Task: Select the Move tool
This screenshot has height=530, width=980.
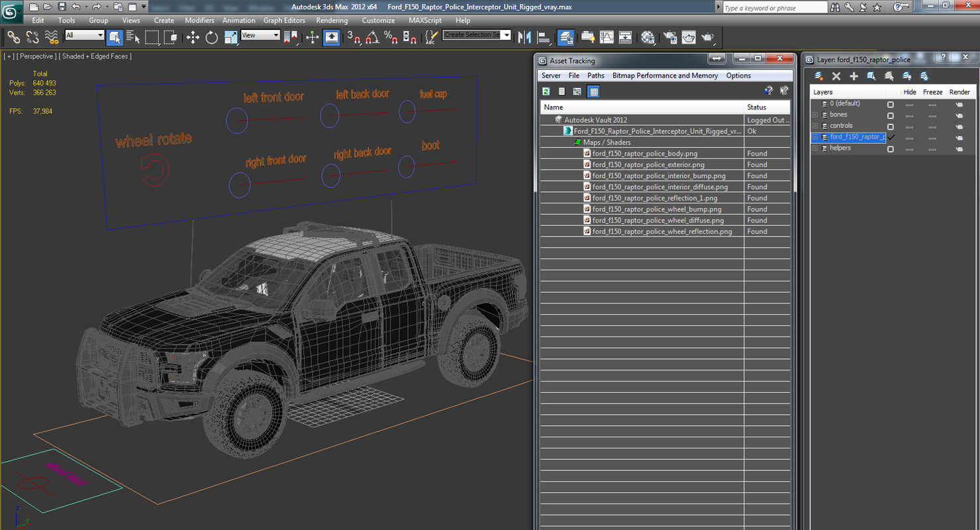Action: pyautogui.click(x=193, y=37)
